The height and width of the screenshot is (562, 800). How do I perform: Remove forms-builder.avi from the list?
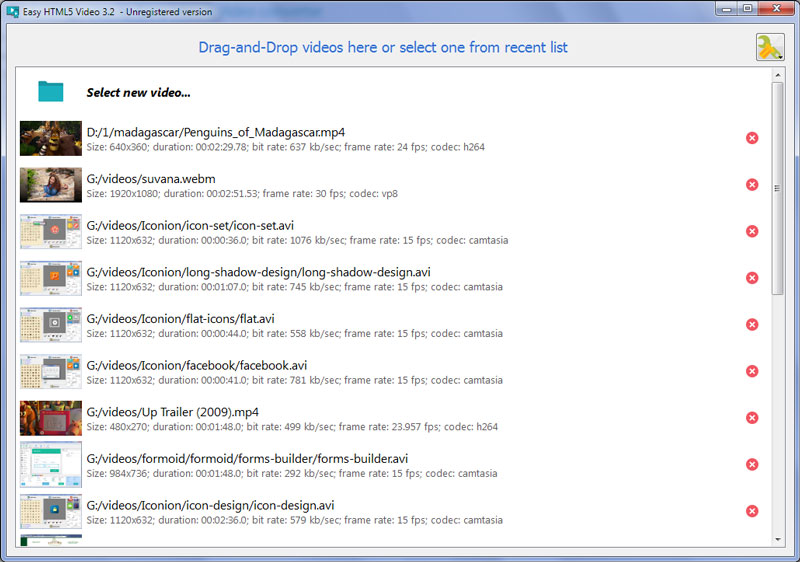752,465
